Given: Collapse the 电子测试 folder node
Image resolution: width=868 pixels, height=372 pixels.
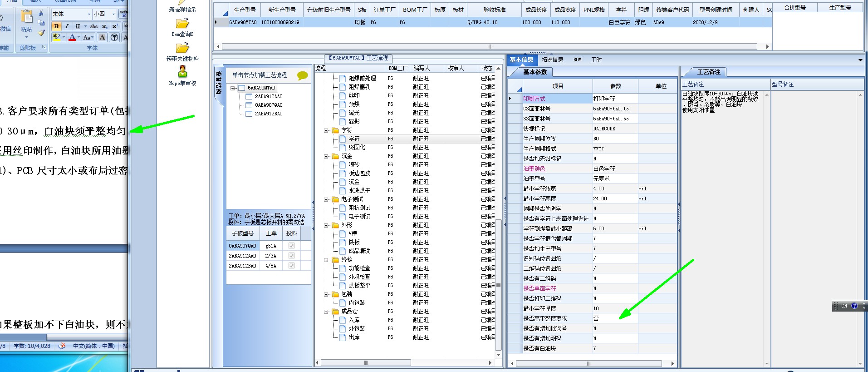Looking at the screenshot, I should pyautogui.click(x=326, y=199).
